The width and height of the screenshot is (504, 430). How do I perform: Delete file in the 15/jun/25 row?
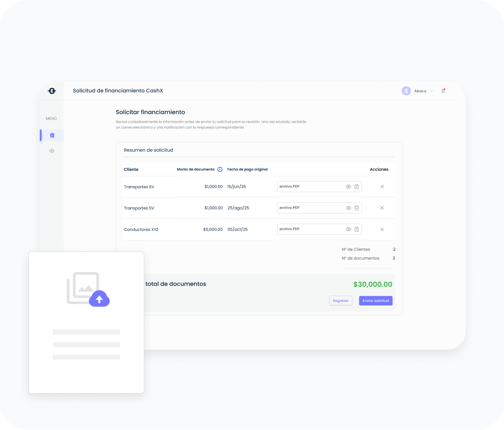(x=357, y=187)
